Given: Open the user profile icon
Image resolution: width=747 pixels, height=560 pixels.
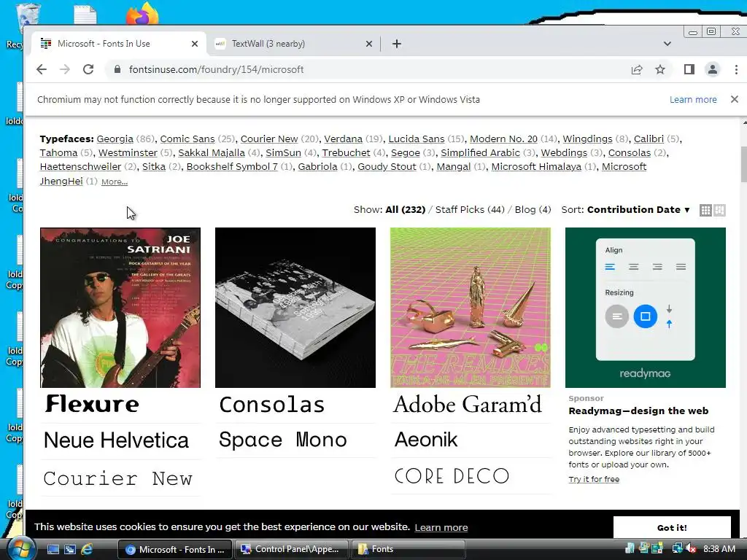Looking at the screenshot, I should click(x=712, y=69).
